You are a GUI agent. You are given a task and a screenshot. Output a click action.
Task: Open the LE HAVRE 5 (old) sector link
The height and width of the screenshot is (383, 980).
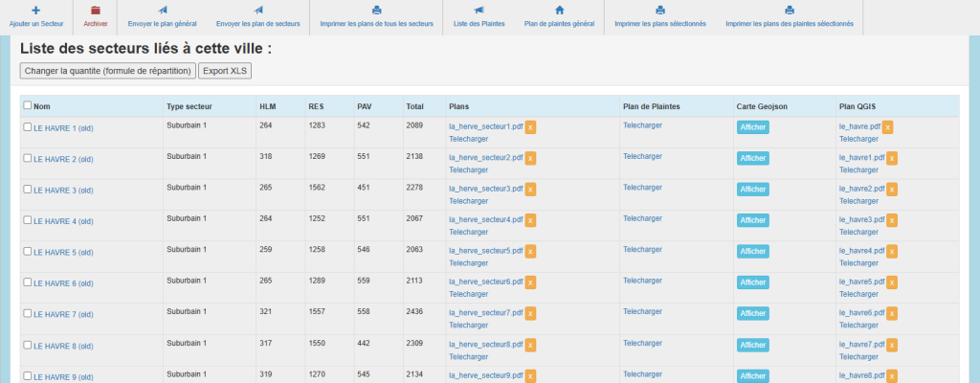(63, 252)
